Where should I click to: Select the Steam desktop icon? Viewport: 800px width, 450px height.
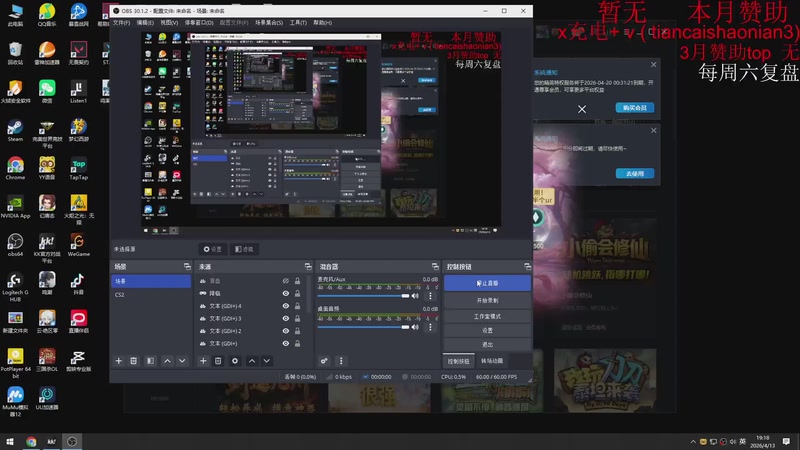[15, 130]
